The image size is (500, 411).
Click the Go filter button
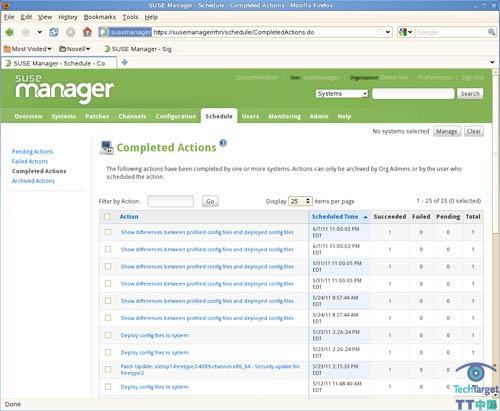coord(210,201)
